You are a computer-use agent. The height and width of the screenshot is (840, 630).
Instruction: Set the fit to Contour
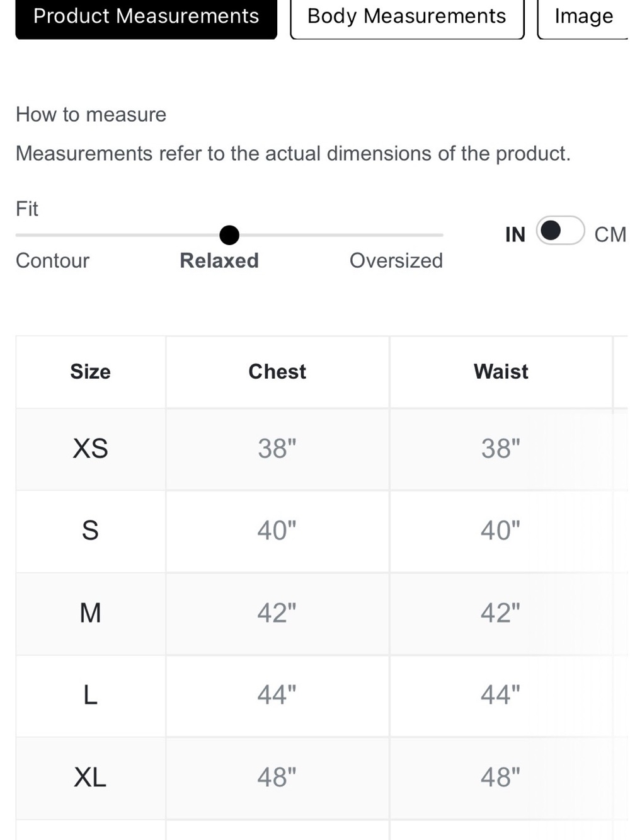click(52, 260)
